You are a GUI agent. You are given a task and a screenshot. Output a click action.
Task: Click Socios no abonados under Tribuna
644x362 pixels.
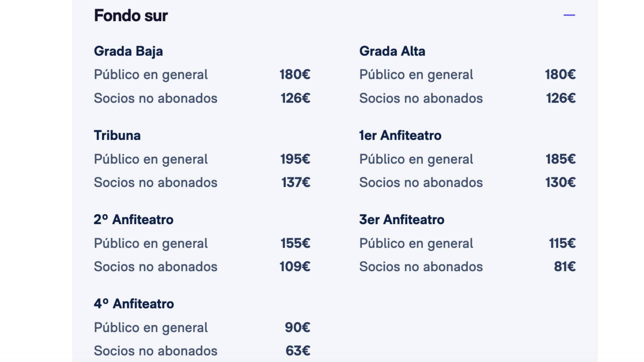[x=156, y=182]
